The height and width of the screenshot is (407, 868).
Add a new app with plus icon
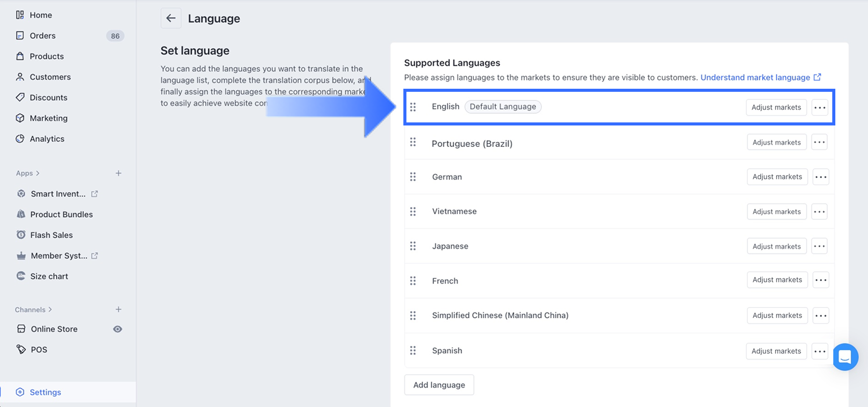point(118,173)
